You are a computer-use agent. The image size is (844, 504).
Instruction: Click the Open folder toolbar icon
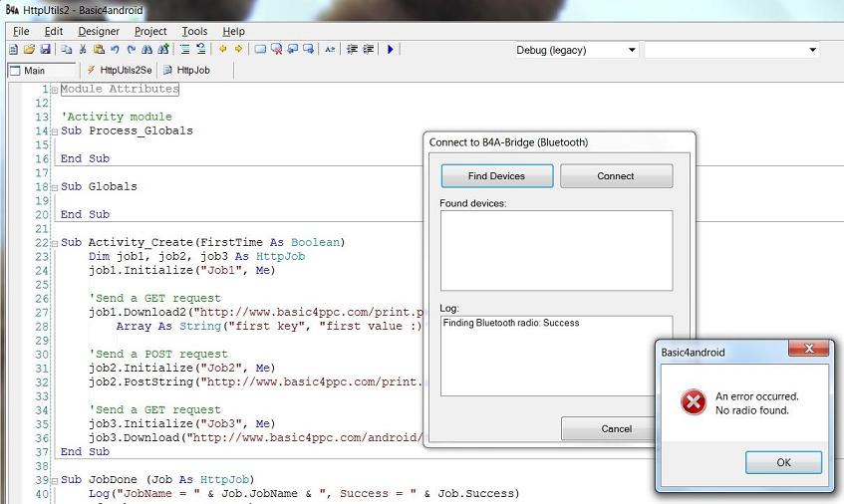29,50
